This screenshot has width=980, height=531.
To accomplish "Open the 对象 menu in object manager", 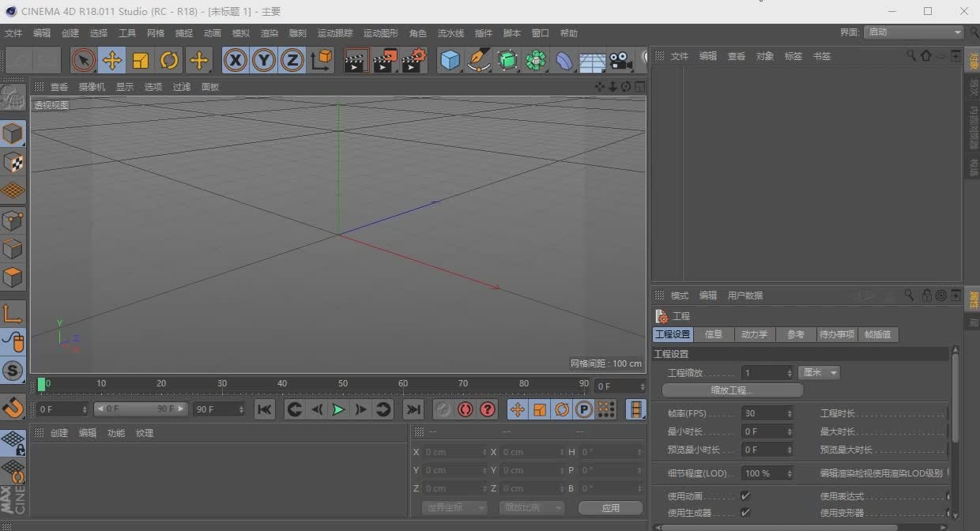I will tap(765, 56).
